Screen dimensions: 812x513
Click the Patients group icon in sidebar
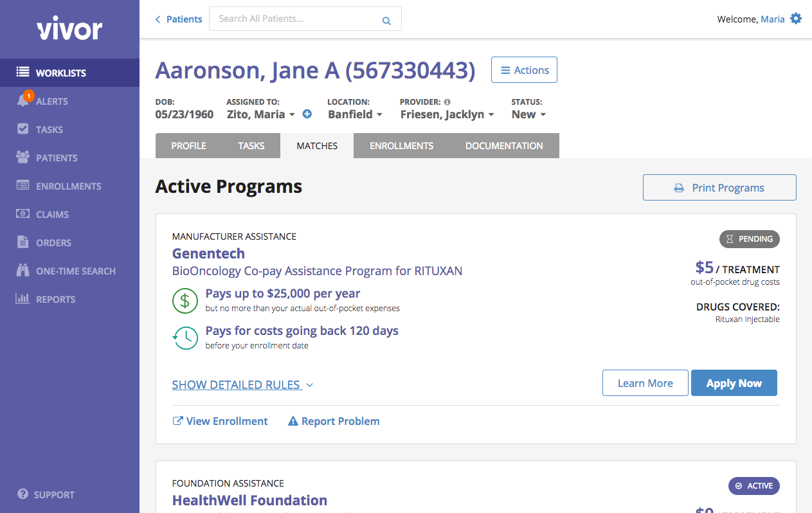[x=23, y=157]
